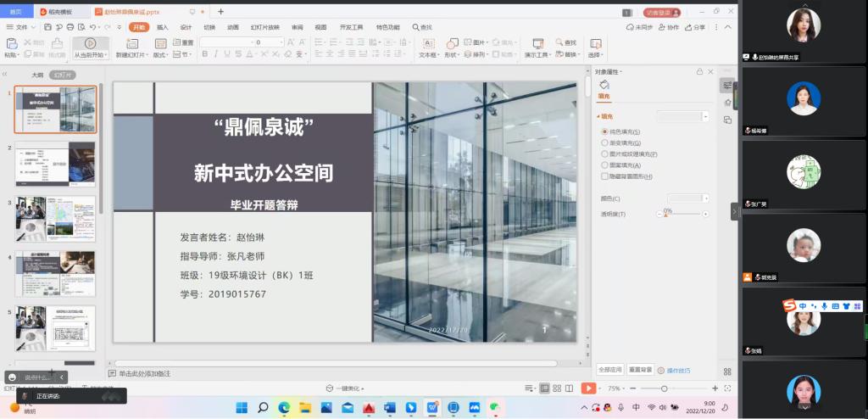Click the 全部应用 button

click(610, 370)
